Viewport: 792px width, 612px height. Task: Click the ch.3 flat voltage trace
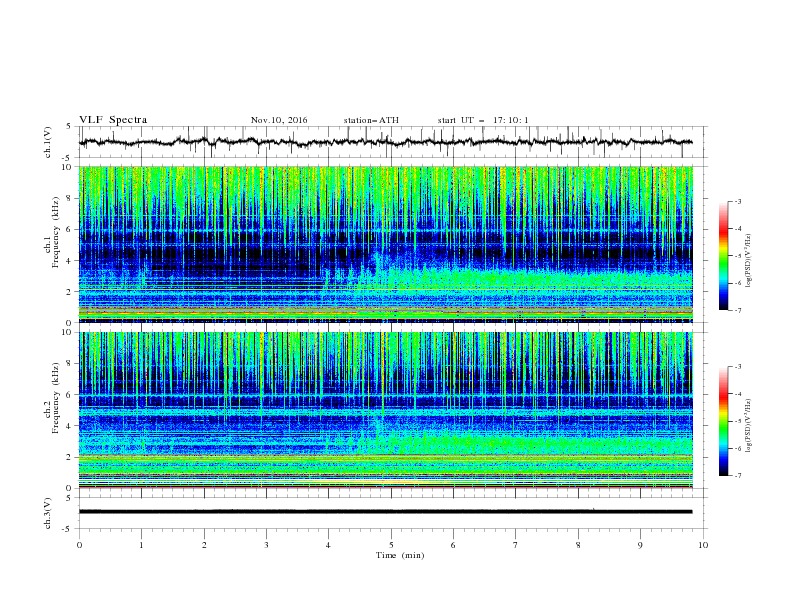tap(385, 512)
